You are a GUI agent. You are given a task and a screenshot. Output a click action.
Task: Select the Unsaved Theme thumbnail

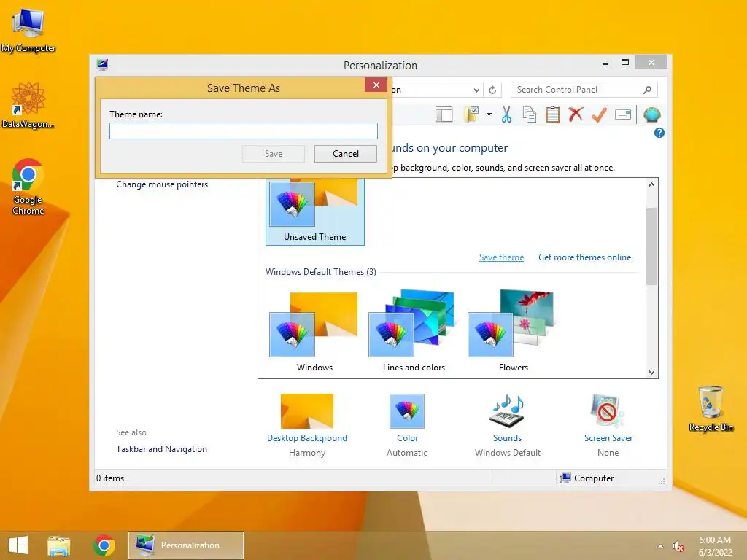(x=315, y=211)
